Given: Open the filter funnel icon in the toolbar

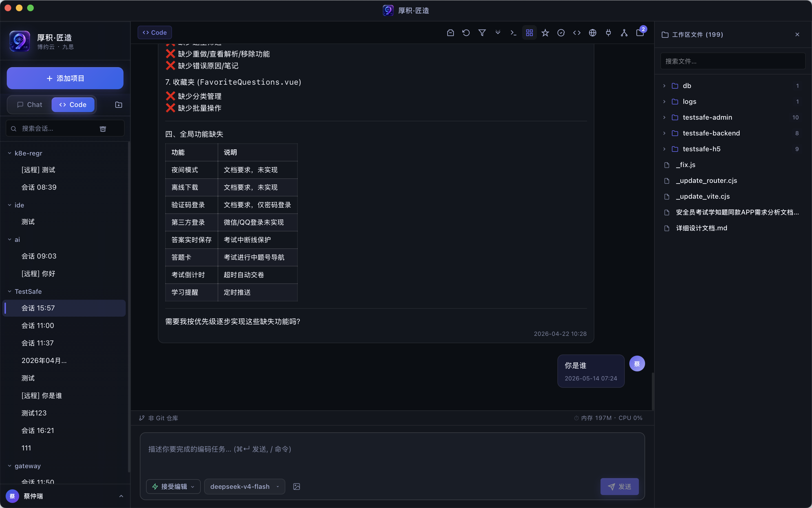Looking at the screenshot, I should tap(482, 32).
